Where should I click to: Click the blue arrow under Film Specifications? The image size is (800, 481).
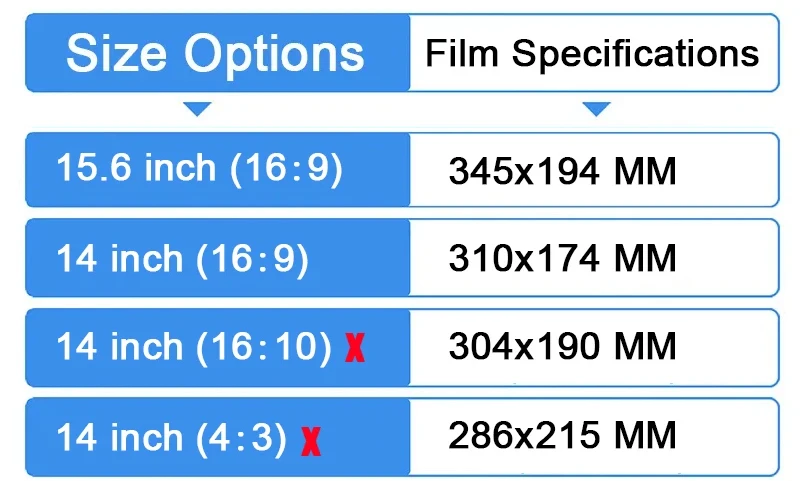point(596,109)
